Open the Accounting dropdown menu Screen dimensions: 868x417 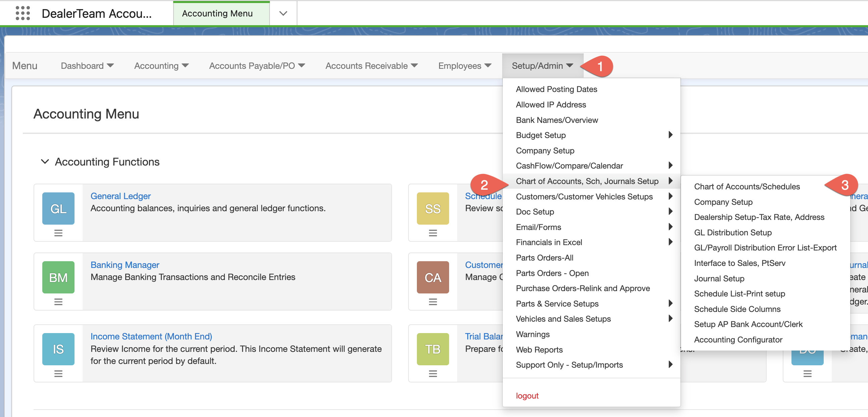[161, 66]
